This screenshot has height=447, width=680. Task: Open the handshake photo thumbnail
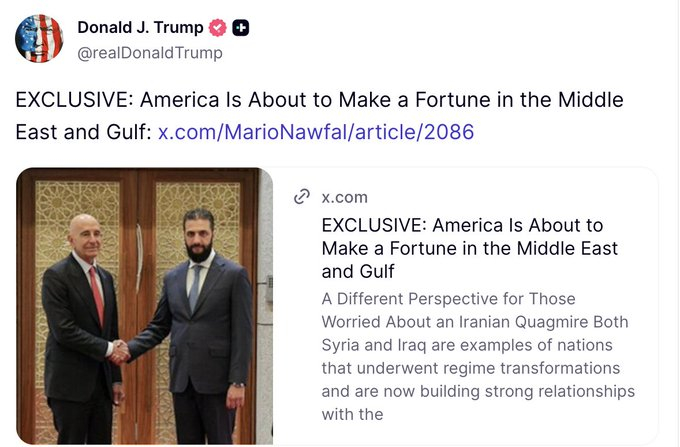point(145,306)
